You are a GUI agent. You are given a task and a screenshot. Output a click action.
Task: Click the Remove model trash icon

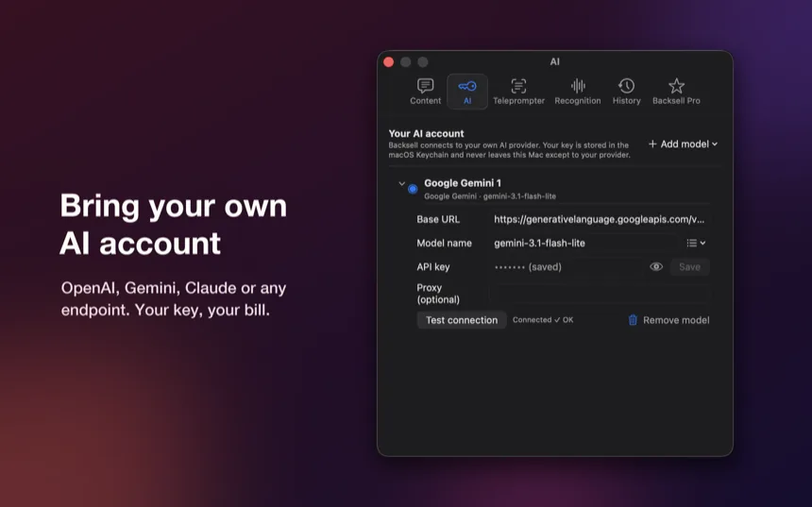633,320
